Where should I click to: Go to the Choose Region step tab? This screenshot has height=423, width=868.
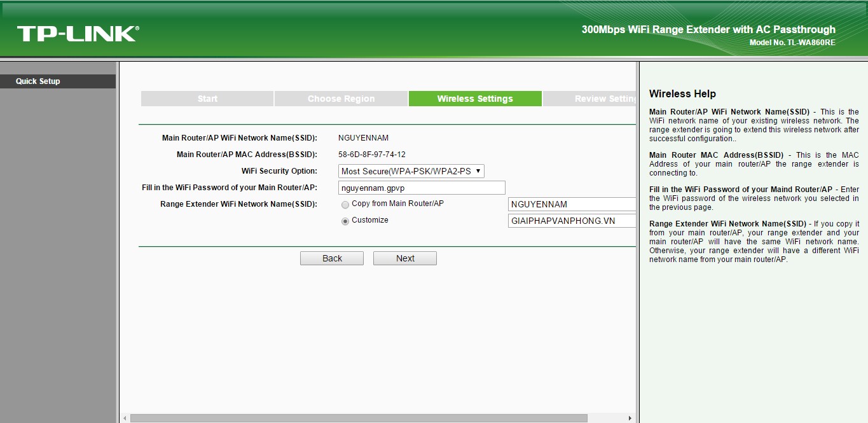coord(341,99)
